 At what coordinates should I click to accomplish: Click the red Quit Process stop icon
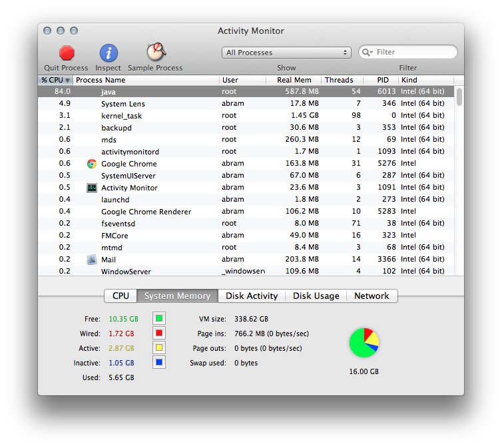point(67,53)
